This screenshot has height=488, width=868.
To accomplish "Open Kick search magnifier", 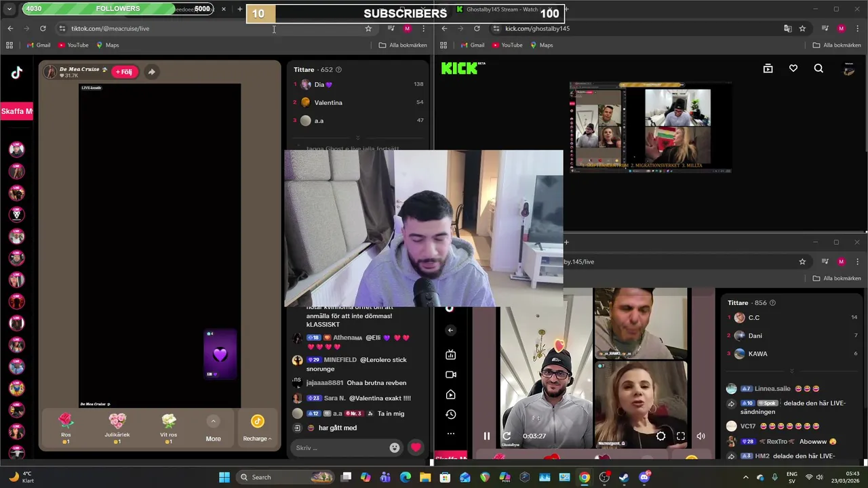I will tap(818, 68).
